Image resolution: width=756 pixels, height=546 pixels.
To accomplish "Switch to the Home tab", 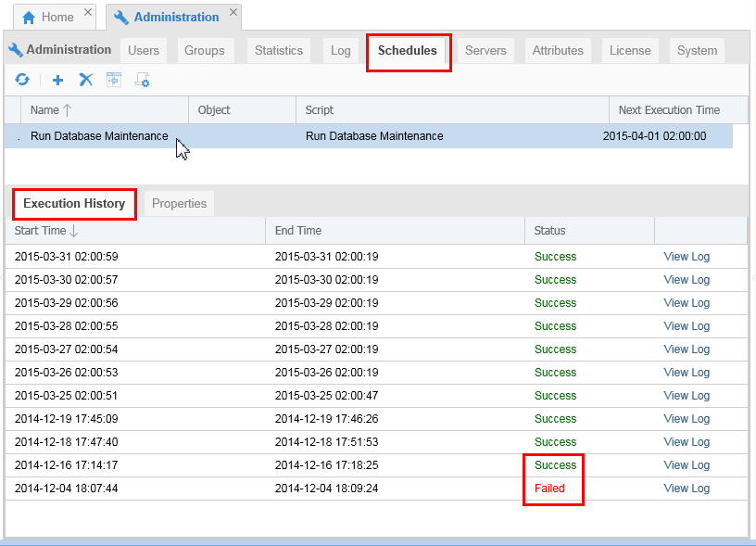I will 53,18.
